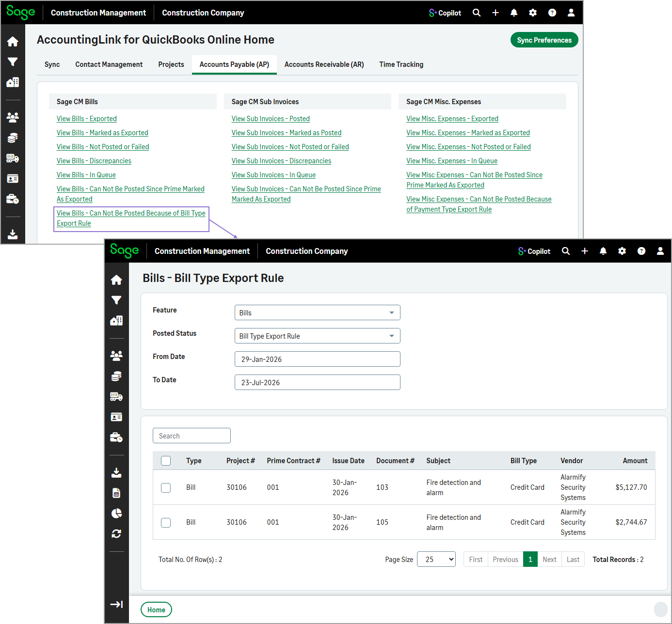The width and height of the screenshot is (672, 624).
Task: Click sync refresh arrows icon in front sidebar
Action: tap(116, 534)
